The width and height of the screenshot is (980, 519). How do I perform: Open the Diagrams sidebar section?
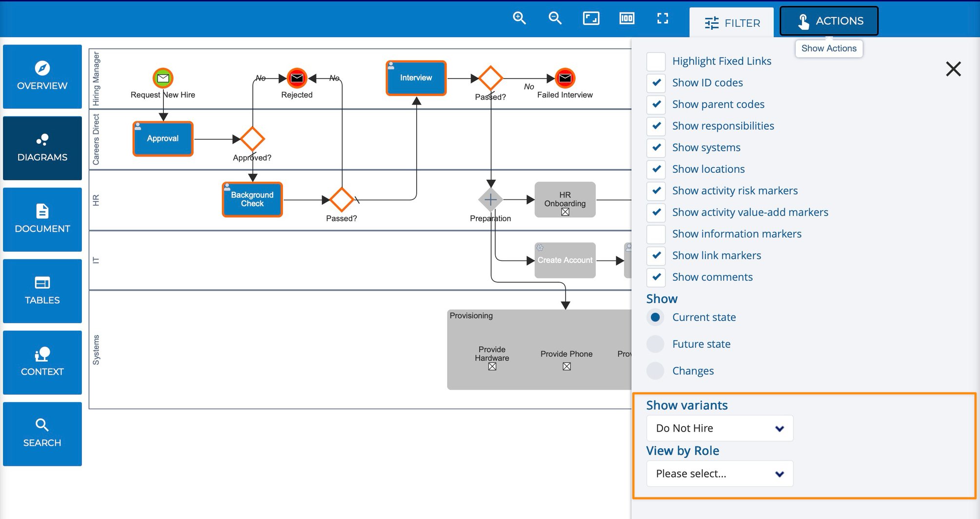[42, 148]
